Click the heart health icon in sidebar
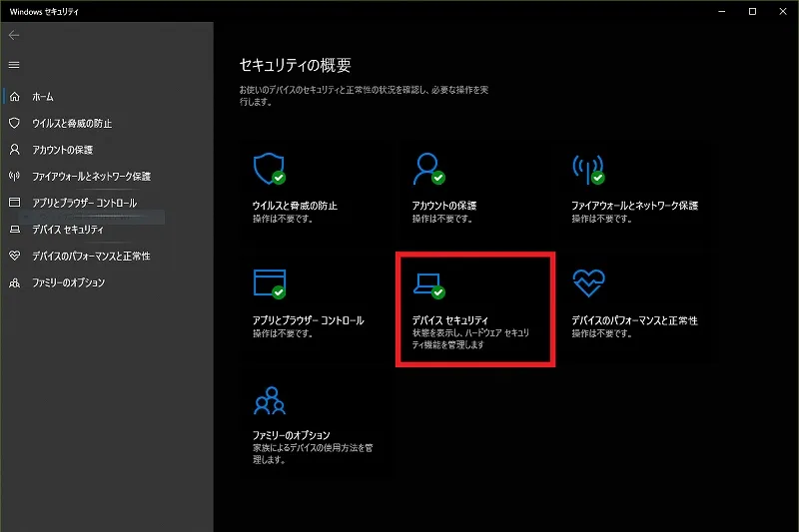Screen dimensions: 799x532 click(x=15, y=256)
